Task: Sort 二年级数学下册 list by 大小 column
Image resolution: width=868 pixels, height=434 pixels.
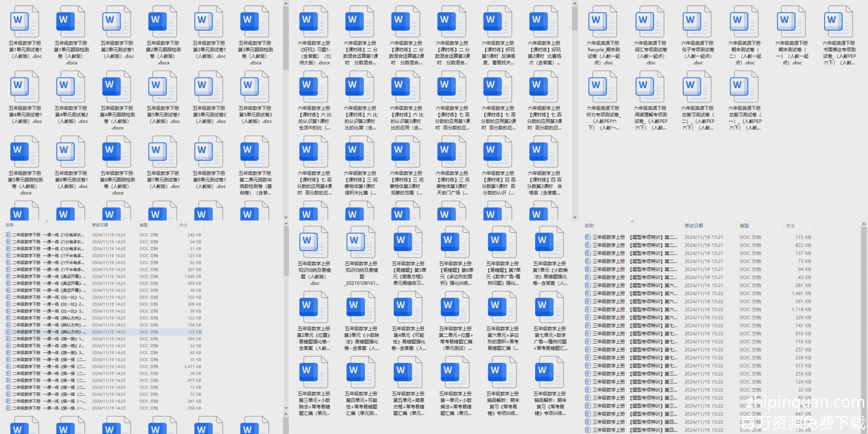Action: (183, 225)
